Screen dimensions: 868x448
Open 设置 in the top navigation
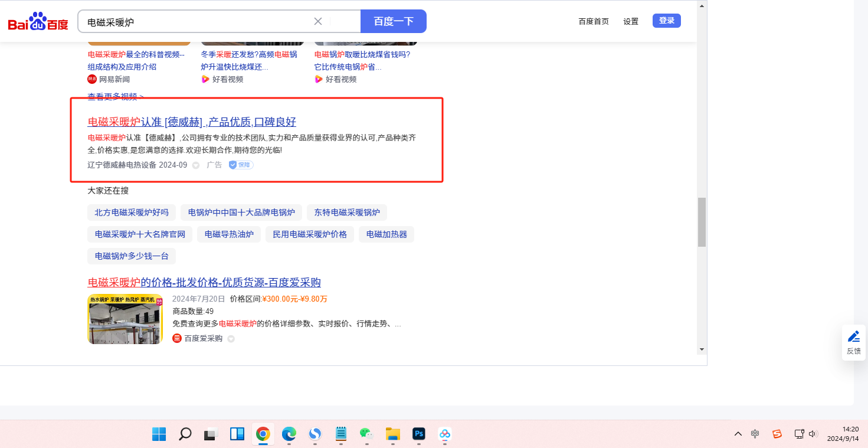[x=631, y=21]
